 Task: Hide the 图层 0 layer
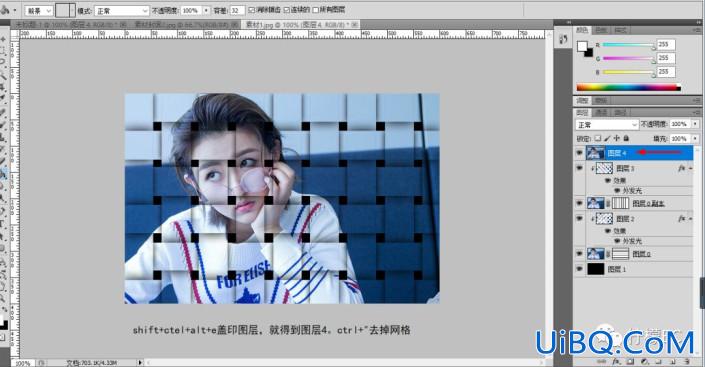click(580, 254)
